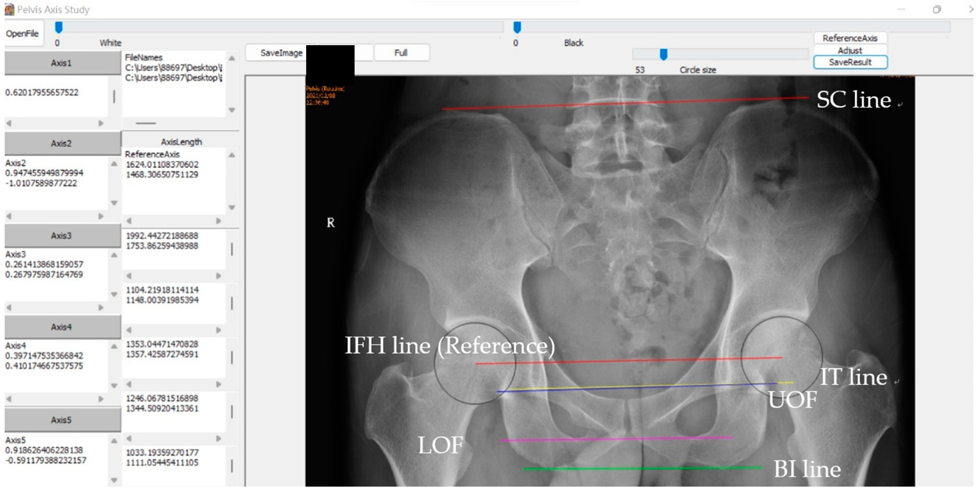This screenshot has height=493, width=980.
Task: Click the Axis4 value 0.397147535366842
Action: [x=44, y=356]
